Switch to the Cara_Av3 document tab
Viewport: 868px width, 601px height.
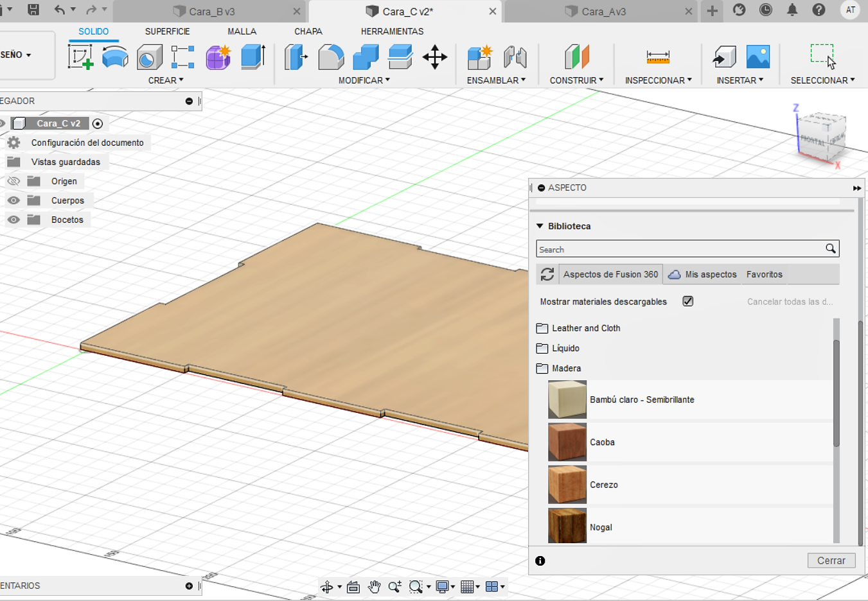[600, 12]
